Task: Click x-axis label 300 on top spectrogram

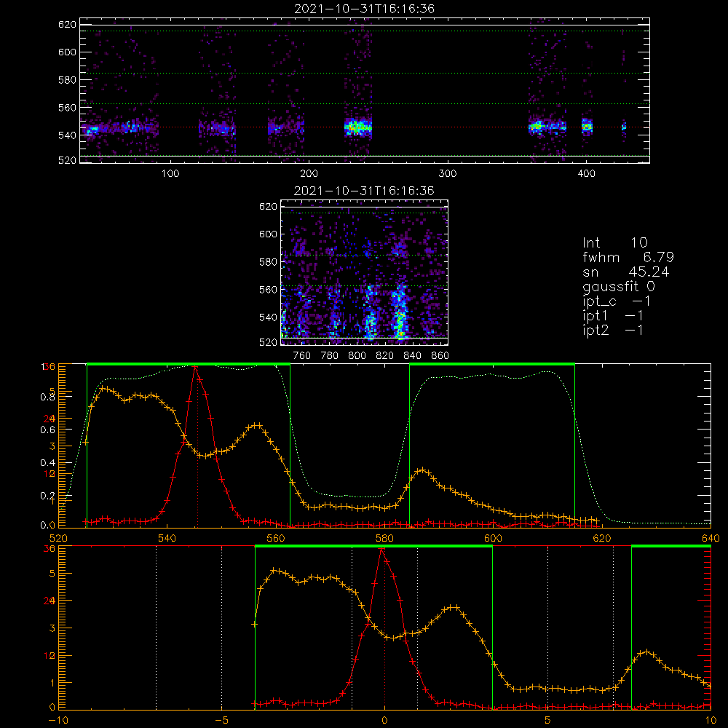Action: (x=448, y=174)
